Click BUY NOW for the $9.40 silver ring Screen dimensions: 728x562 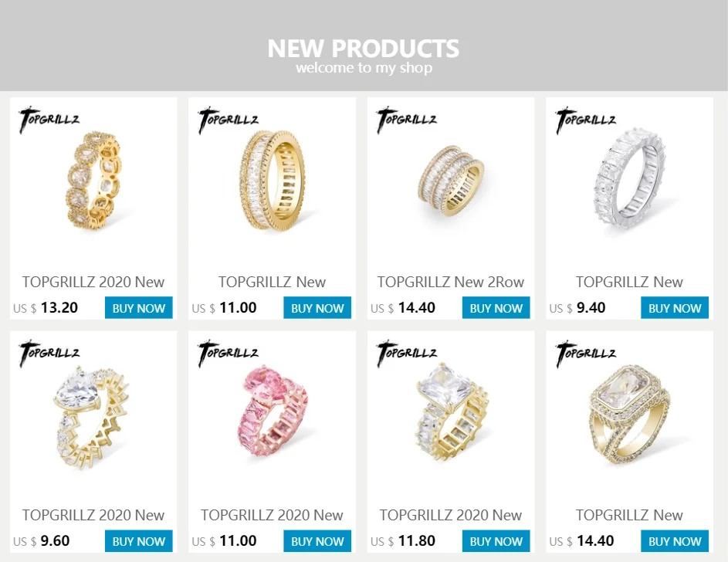click(x=675, y=308)
